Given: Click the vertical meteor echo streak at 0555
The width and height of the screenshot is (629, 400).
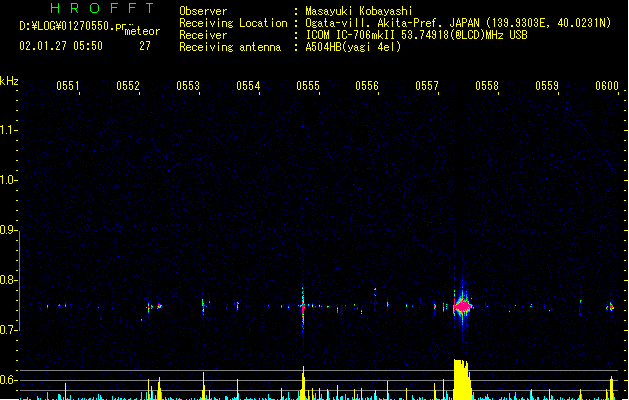Looking at the screenshot, I should tap(303, 308).
